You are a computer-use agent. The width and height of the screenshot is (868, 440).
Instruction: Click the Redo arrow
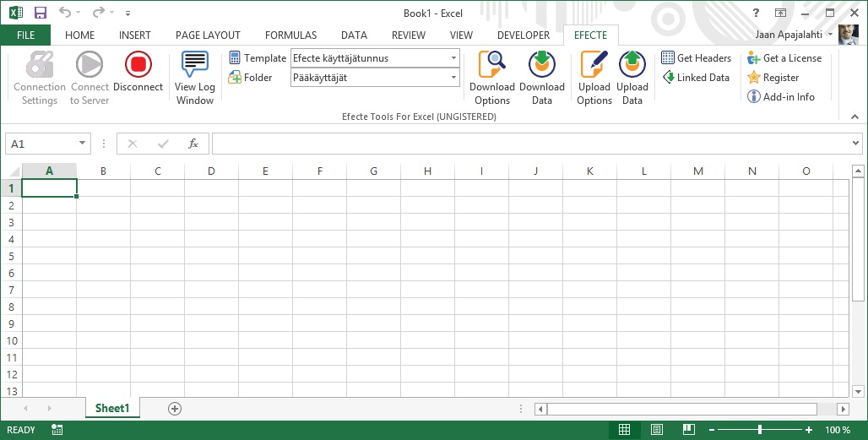point(98,12)
